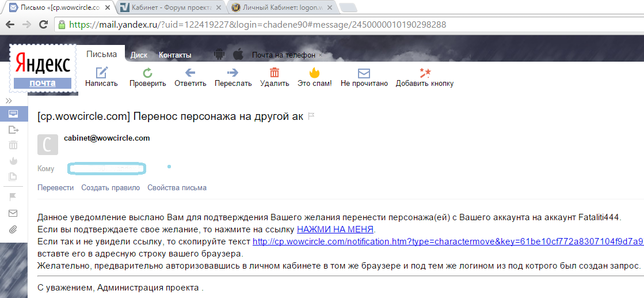This screenshot has height=298, width=644.
Task: Click Не прочитано envelope icon
Action: (364, 73)
